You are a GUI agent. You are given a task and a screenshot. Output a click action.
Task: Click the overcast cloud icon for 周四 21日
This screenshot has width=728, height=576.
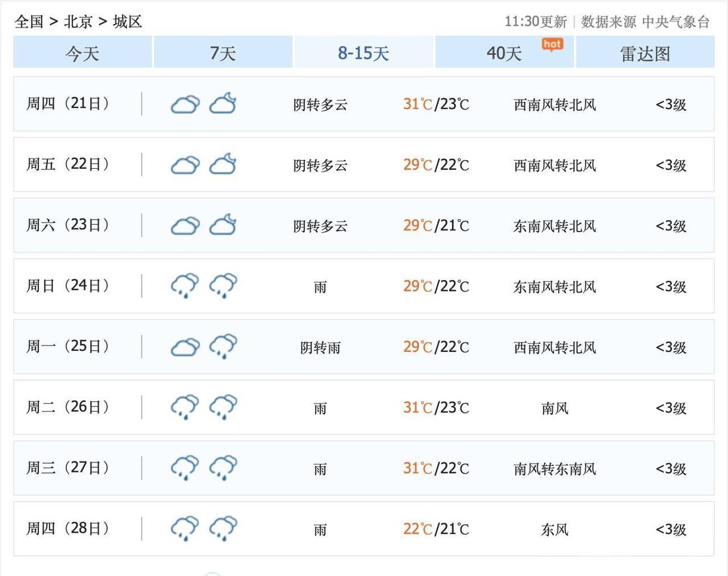[x=185, y=104]
